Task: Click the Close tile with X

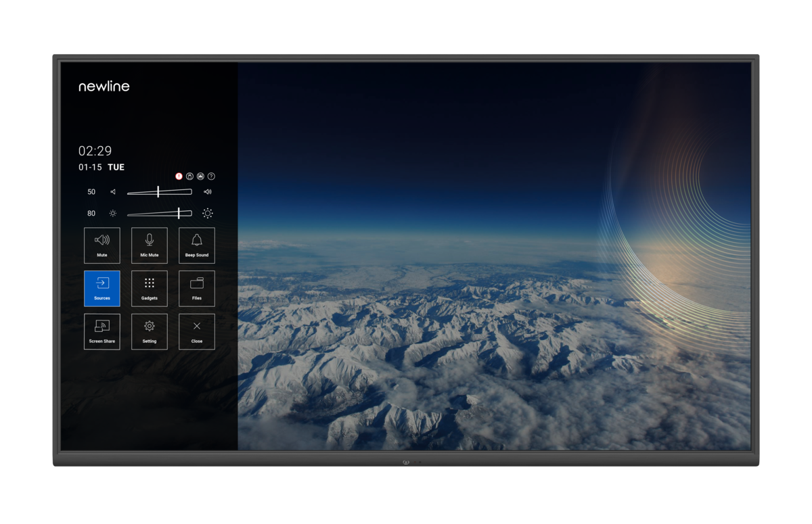Action: click(197, 331)
